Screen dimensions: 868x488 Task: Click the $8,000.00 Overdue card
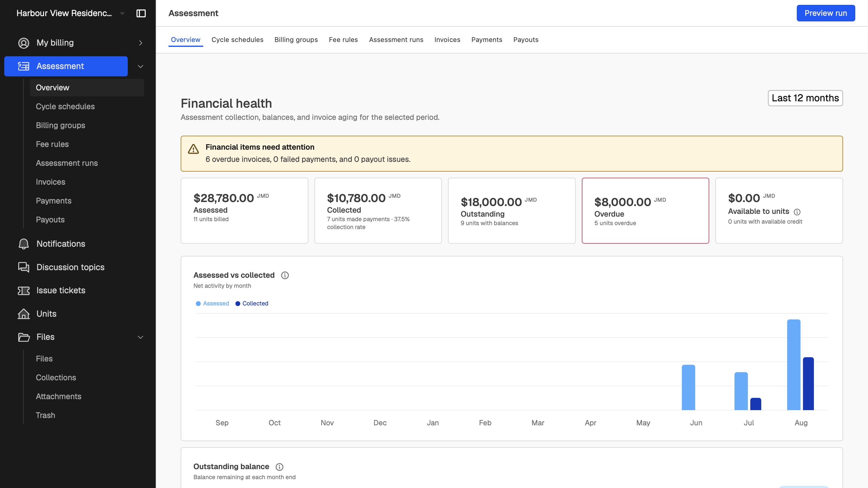coord(645,211)
